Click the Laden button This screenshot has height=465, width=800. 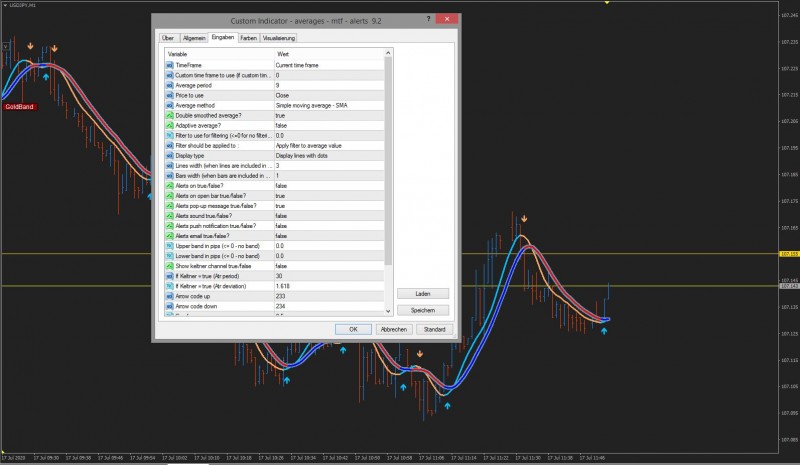[x=425, y=294]
